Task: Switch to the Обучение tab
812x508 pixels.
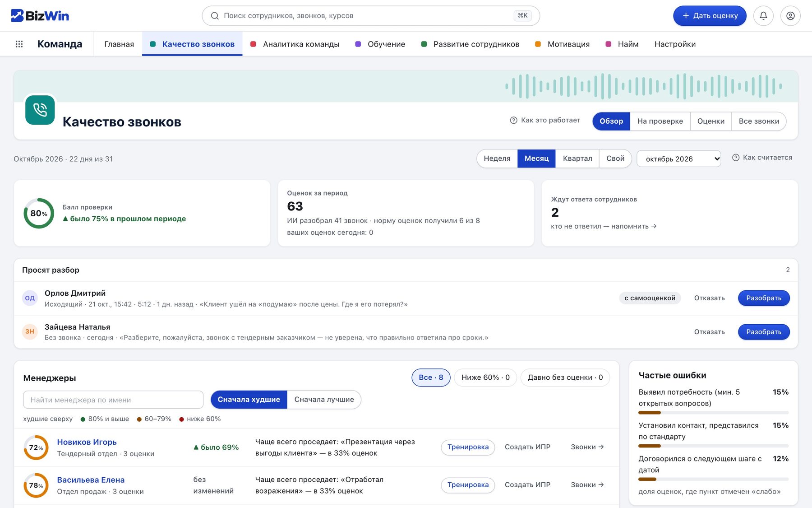Action: click(380, 44)
